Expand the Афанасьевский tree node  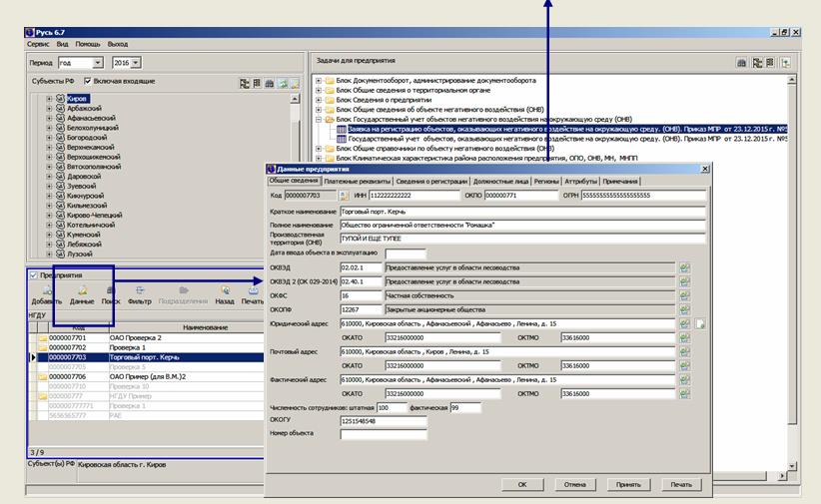pyautogui.click(x=49, y=120)
